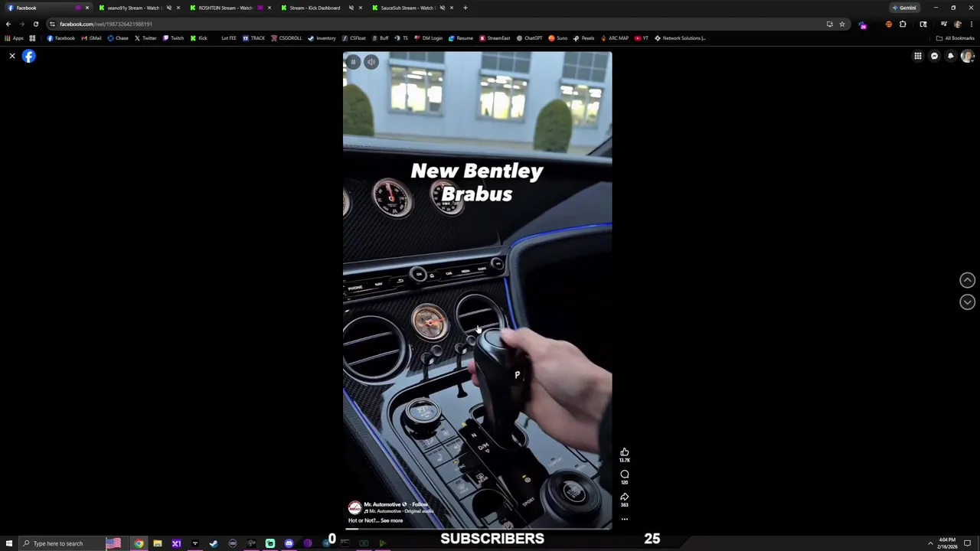Click the Mr. Automotive profile picture
Image resolution: width=980 pixels, height=551 pixels.
354,507
